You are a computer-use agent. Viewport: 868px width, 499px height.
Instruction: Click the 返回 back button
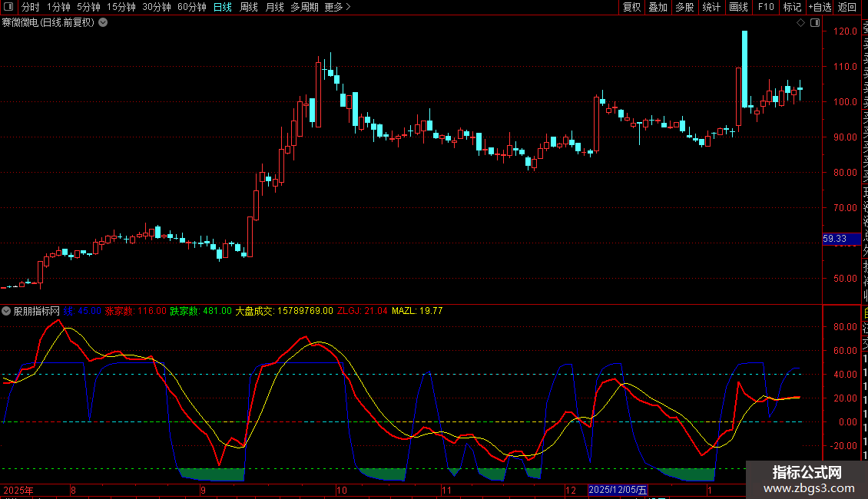tap(847, 7)
